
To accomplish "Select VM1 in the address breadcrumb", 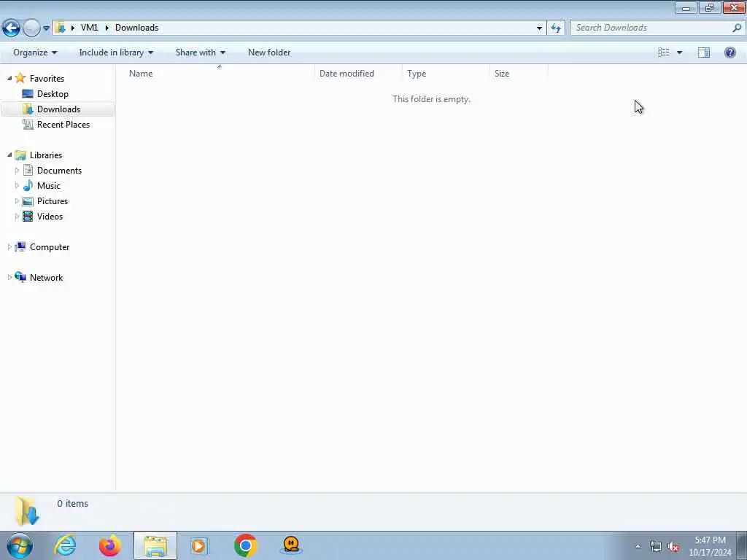I will 89,28.
